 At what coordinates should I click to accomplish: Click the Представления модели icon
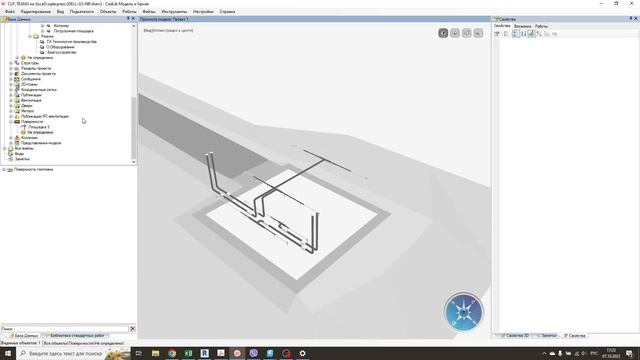click(x=17, y=143)
